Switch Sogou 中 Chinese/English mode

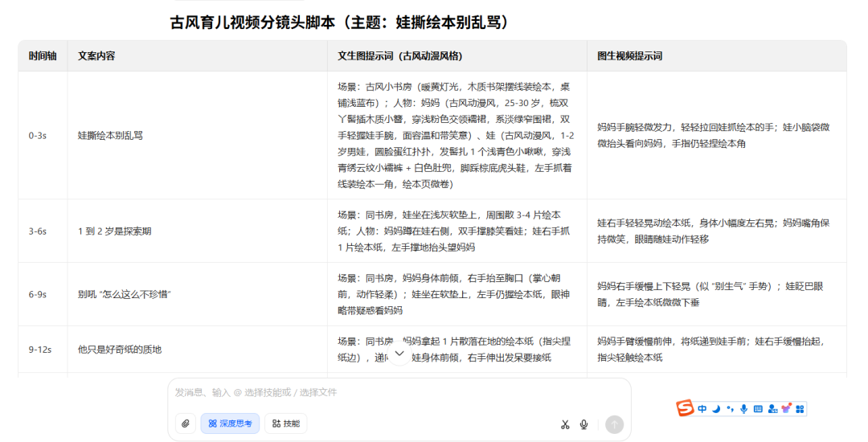coord(702,409)
